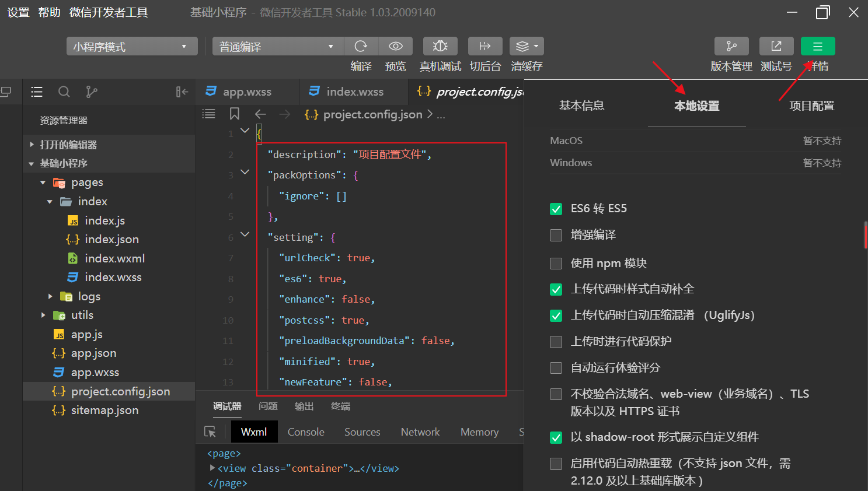Open index.wxml file
Image resolution: width=868 pixels, height=491 pixels.
point(114,258)
